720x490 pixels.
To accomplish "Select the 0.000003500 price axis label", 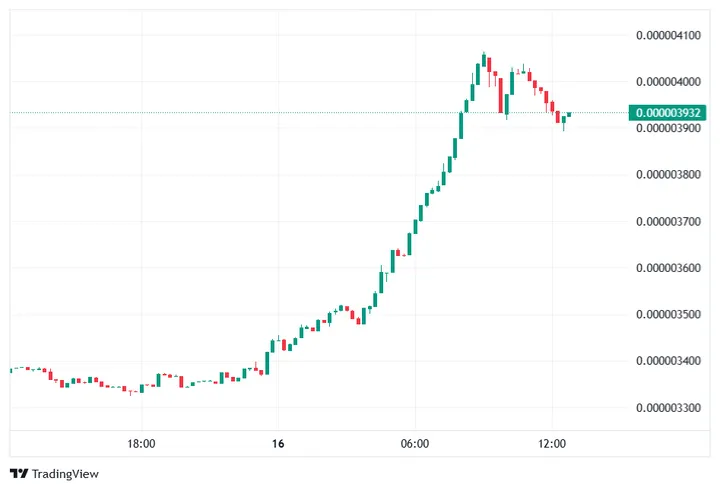I will [x=668, y=314].
